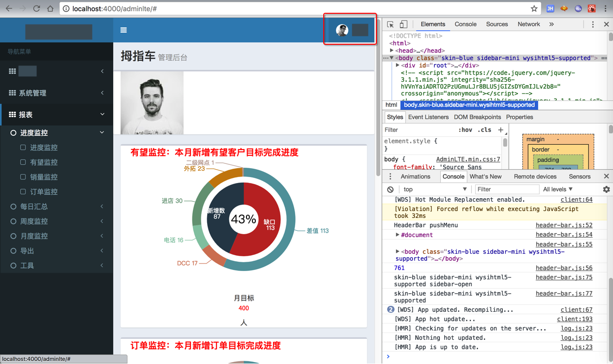Click the grid icon next to 报表
The height and width of the screenshot is (364, 613).
pyautogui.click(x=12, y=115)
